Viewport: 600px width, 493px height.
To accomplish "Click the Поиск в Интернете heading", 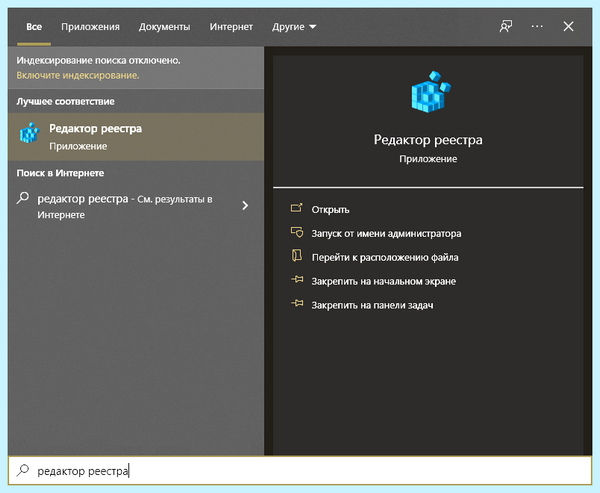I will click(x=60, y=173).
